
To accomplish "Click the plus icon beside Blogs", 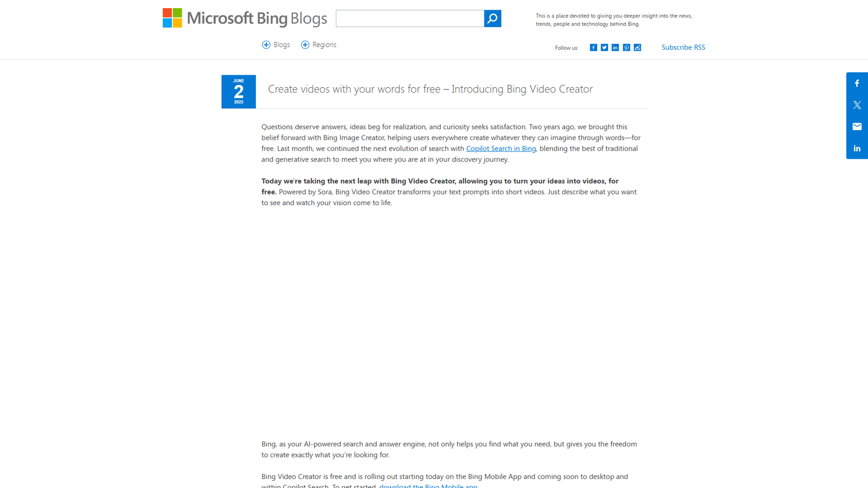I will pyautogui.click(x=265, y=44).
